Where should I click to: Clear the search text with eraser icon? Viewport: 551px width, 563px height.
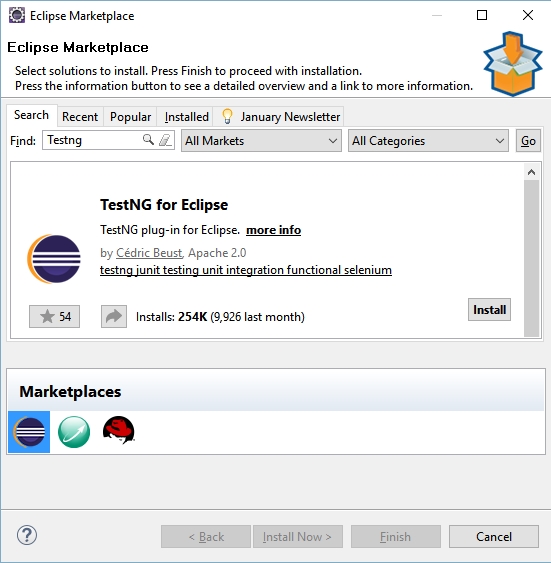pos(165,140)
